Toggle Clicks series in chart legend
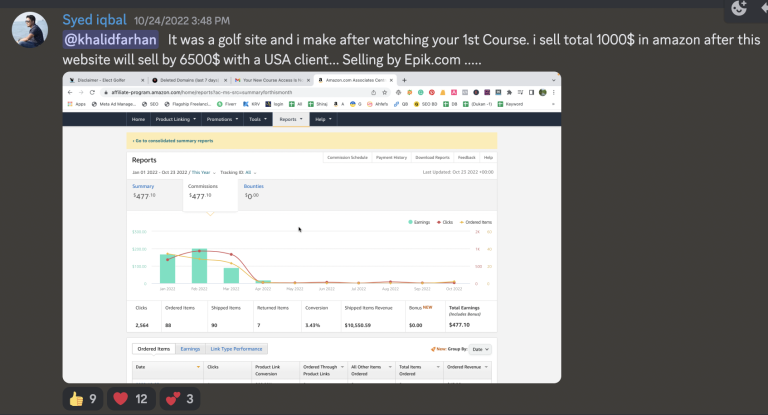Image resolution: width=768 pixels, height=415 pixels. [448, 221]
